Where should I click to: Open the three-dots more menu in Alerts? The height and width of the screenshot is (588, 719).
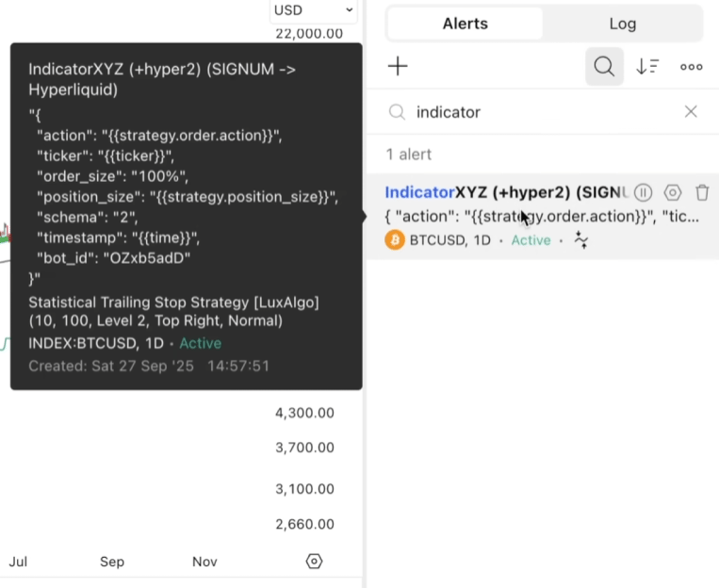691,67
